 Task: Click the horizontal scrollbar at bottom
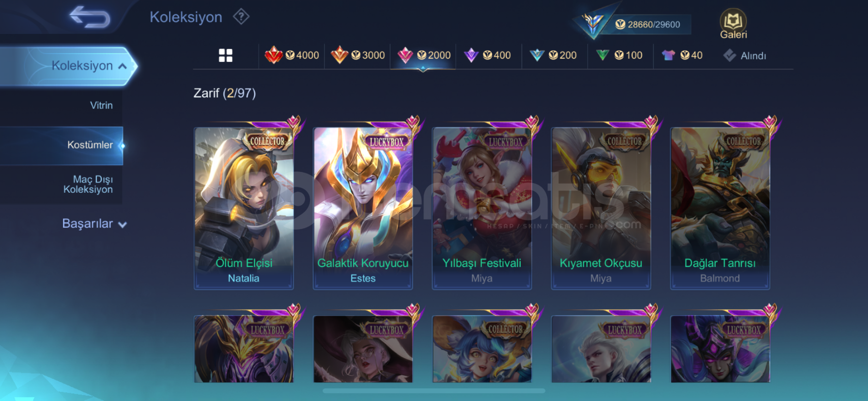coord(434,391)
